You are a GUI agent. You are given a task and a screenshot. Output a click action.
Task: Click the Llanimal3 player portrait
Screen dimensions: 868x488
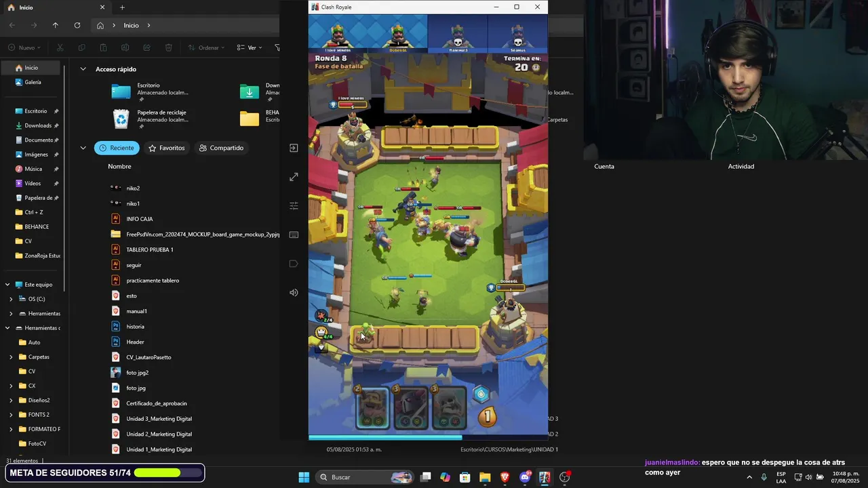(x=458, y=35)
